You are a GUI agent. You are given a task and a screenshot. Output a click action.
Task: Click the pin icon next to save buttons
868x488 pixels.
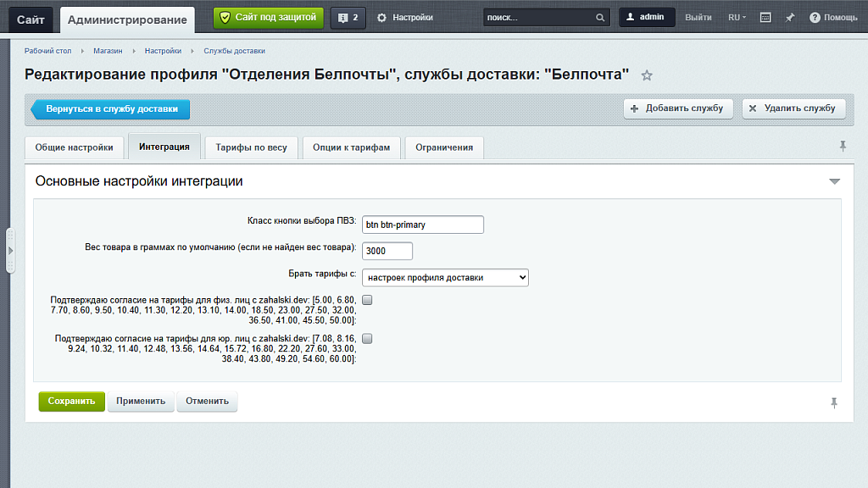coord(834,403)
